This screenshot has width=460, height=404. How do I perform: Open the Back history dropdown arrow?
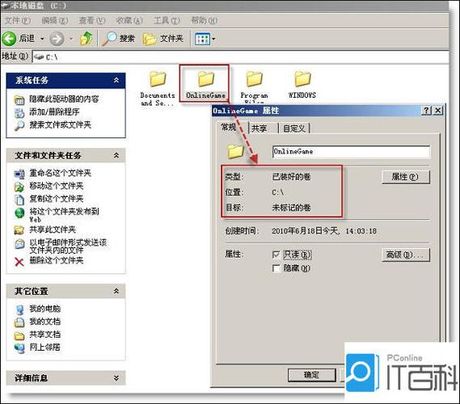point(42,39)
